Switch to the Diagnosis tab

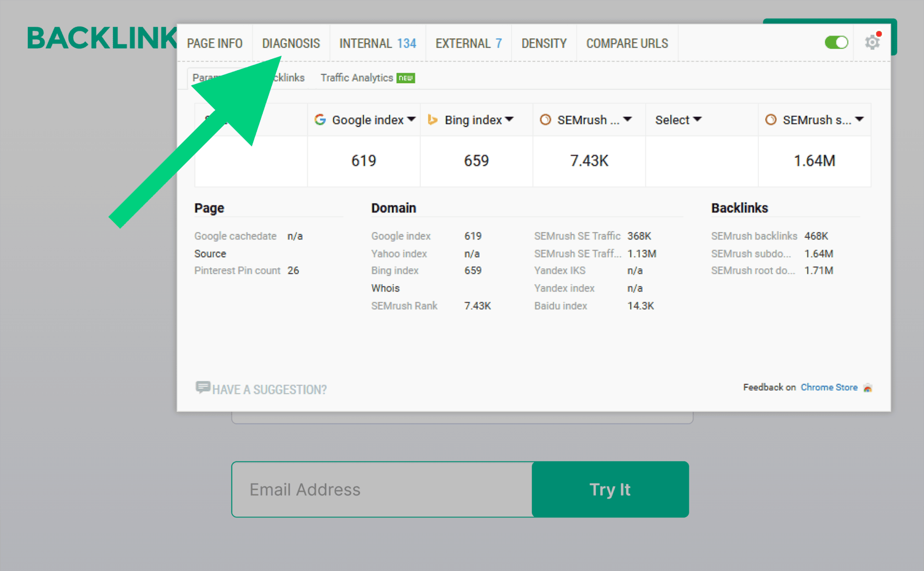(x=291, y=43)
